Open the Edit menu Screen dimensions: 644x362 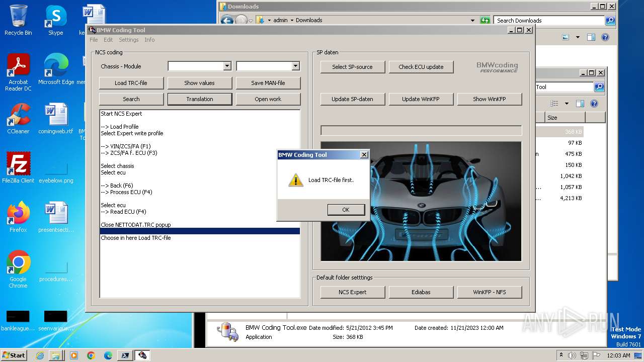(x=108, y=40)
